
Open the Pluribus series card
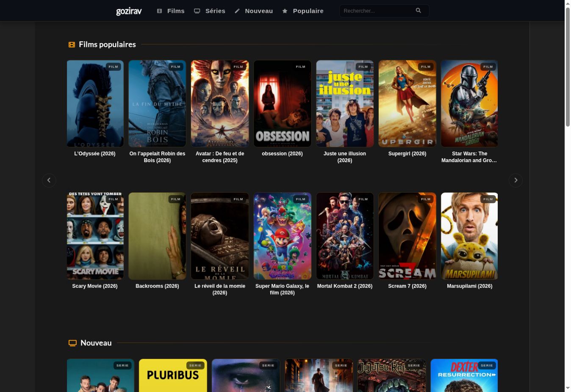173,375
